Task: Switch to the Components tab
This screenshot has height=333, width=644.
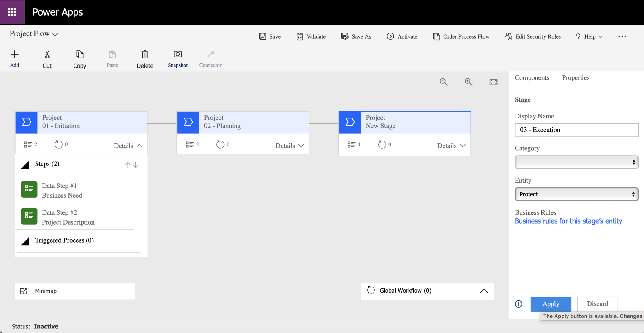Action: click(x=532, y=78)
